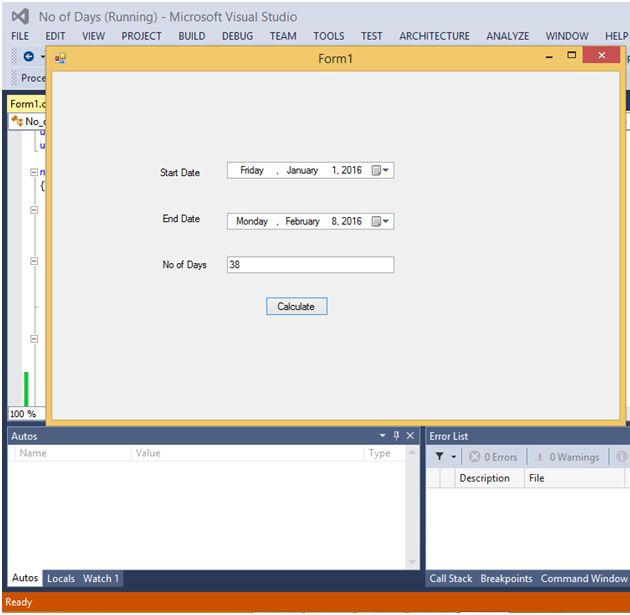Toggle the 0 Warnings filter
The width and height of the screenshot is (630, 615).
[x=569, y=457]
